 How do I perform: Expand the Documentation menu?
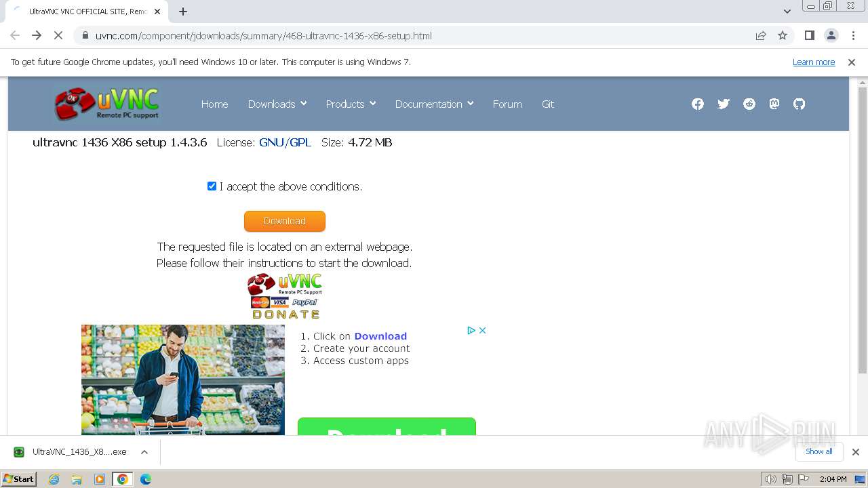click(x=434, y=104)
